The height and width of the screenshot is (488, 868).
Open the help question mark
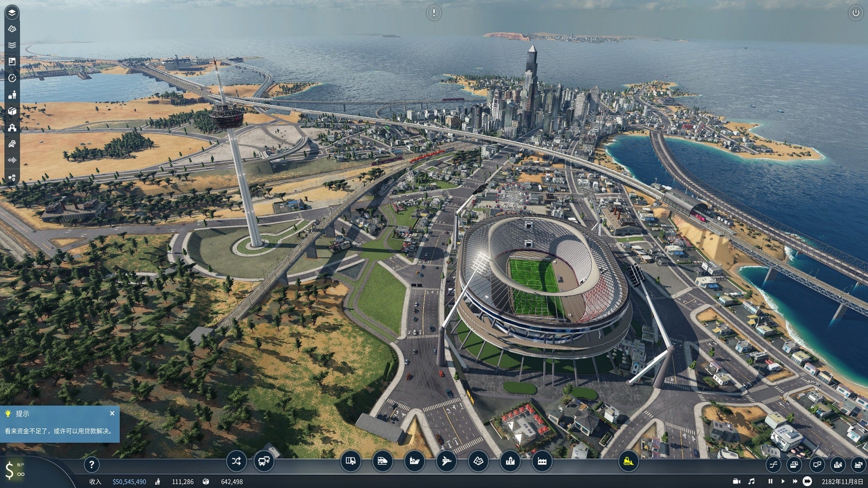(x=91, y=464)
